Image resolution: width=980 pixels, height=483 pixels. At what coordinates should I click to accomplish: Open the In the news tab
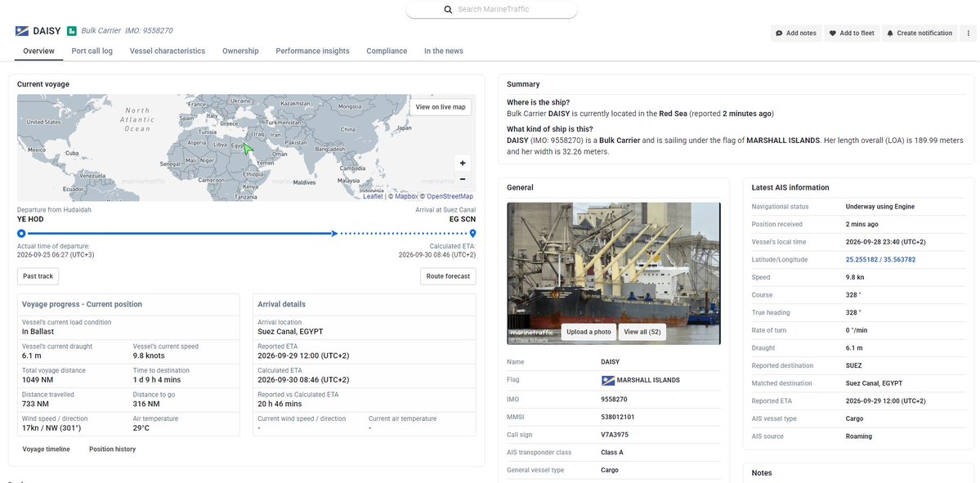(444, 51)
